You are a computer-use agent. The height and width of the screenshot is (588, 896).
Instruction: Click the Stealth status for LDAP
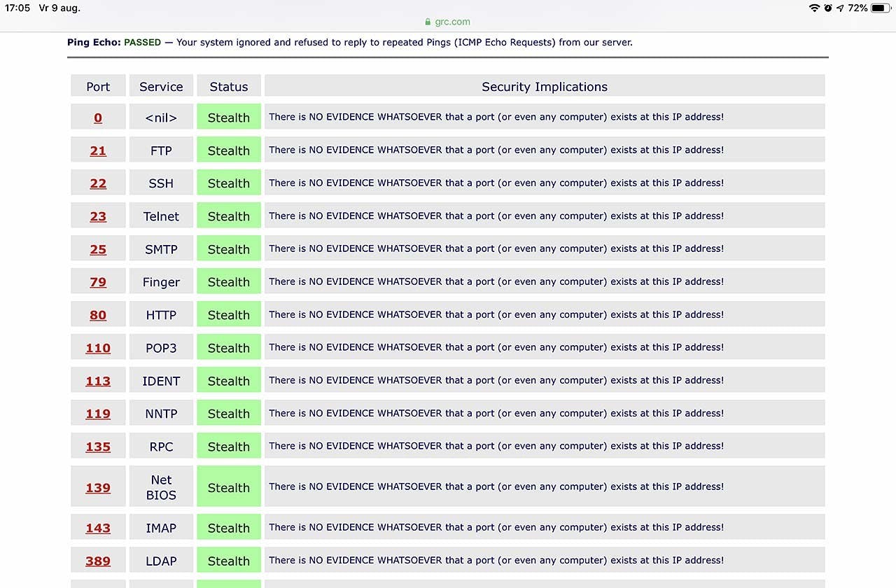pyautogui.click(x=229, y=561)
